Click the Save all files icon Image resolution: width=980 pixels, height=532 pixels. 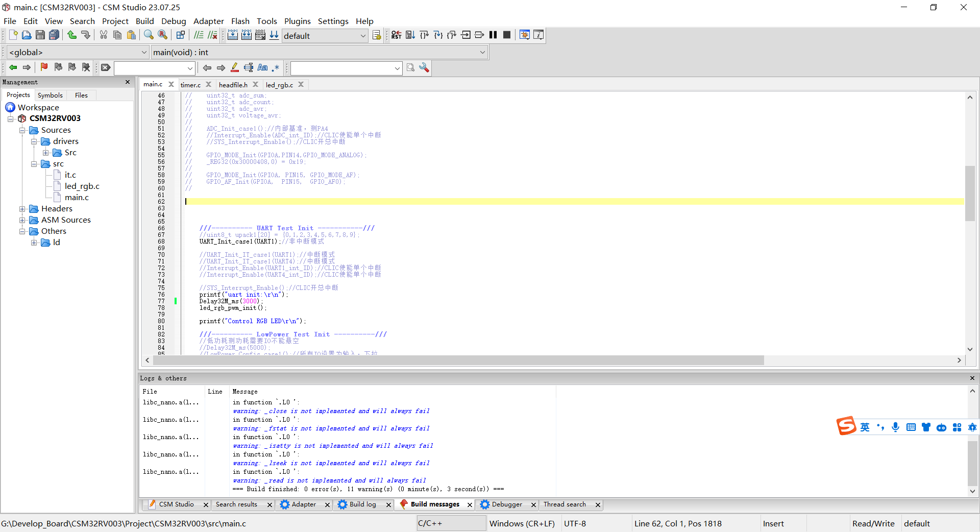[x=54, y=35]
